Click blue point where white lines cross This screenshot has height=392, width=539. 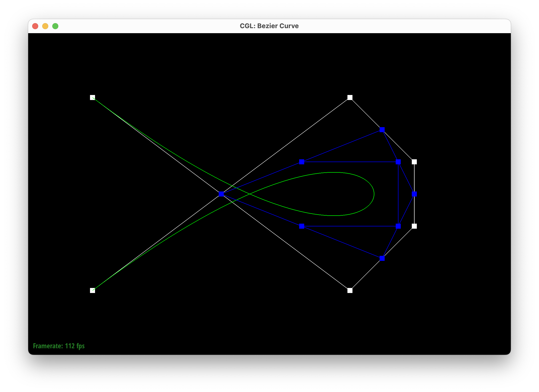pos(221,194)
